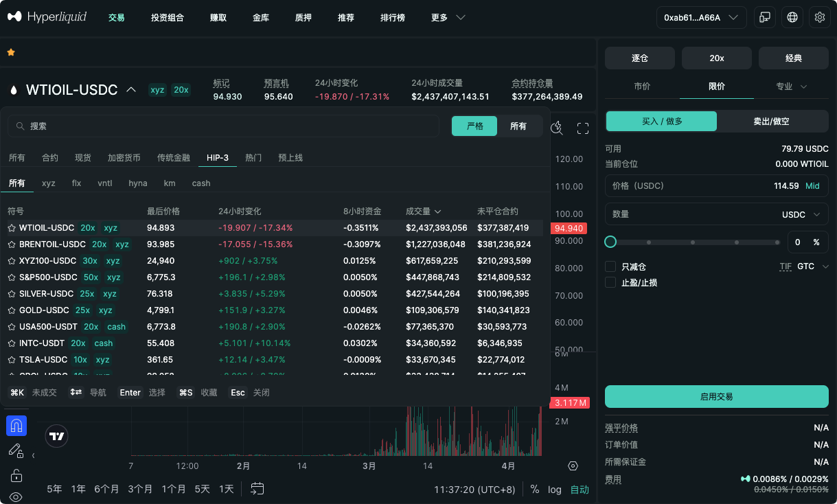Switch to the HIP-3 market tab
The image size is (837, 504).
218,157
